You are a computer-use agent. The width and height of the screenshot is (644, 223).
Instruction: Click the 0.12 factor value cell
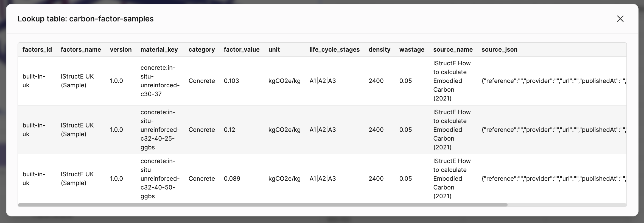click(x=229, y=130)
